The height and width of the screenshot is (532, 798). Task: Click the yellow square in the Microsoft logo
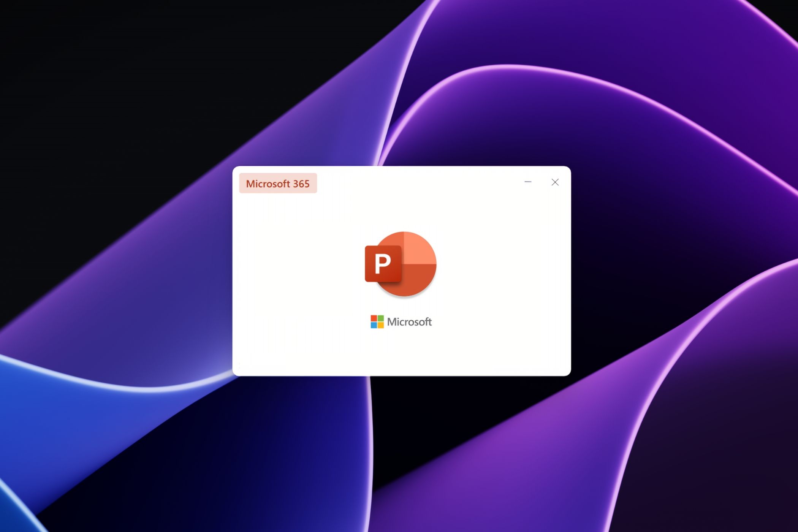pos(380,325)
